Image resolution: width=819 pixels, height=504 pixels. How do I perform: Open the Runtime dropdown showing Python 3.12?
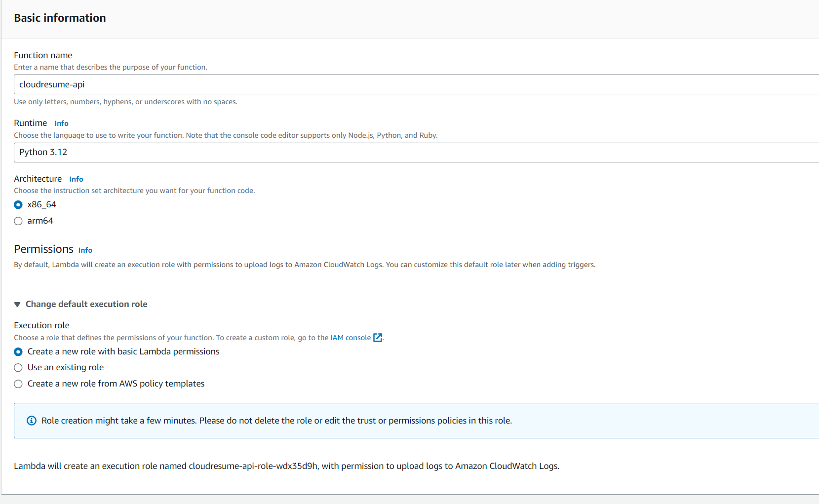pyautogui.click(x=416, y=153)
